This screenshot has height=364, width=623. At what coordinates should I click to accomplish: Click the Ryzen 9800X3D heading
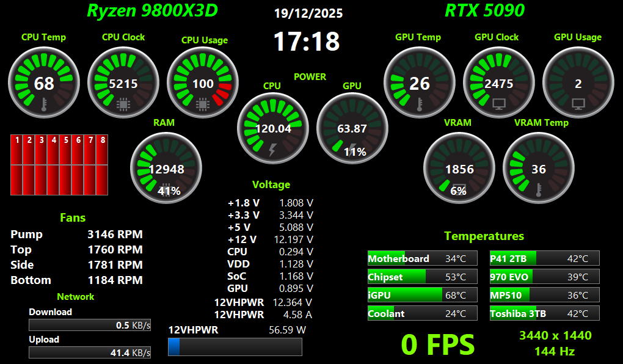[152, 10]
